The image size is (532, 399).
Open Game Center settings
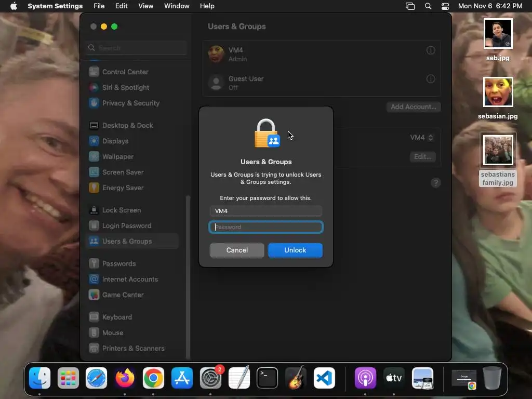[132, 295]
